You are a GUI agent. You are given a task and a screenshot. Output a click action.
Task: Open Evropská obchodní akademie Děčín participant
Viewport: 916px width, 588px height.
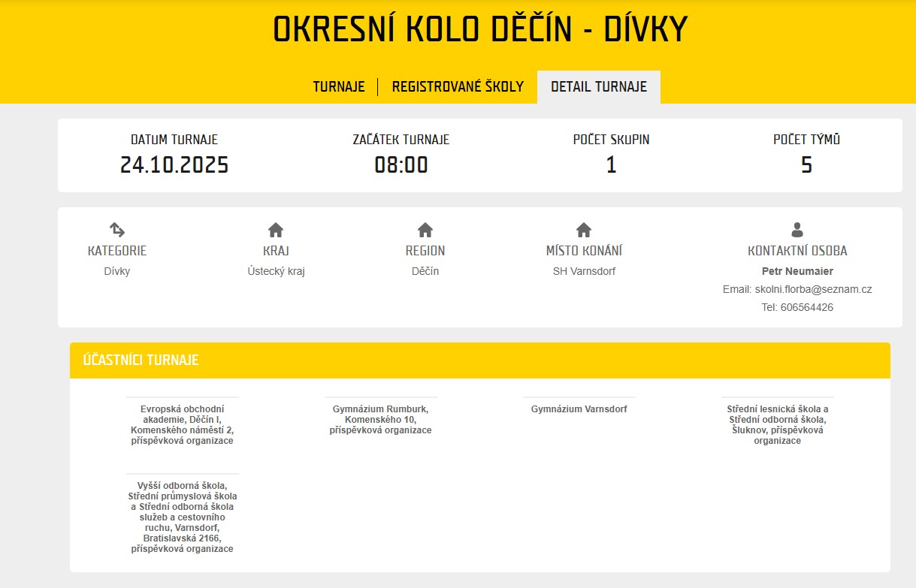182,425
